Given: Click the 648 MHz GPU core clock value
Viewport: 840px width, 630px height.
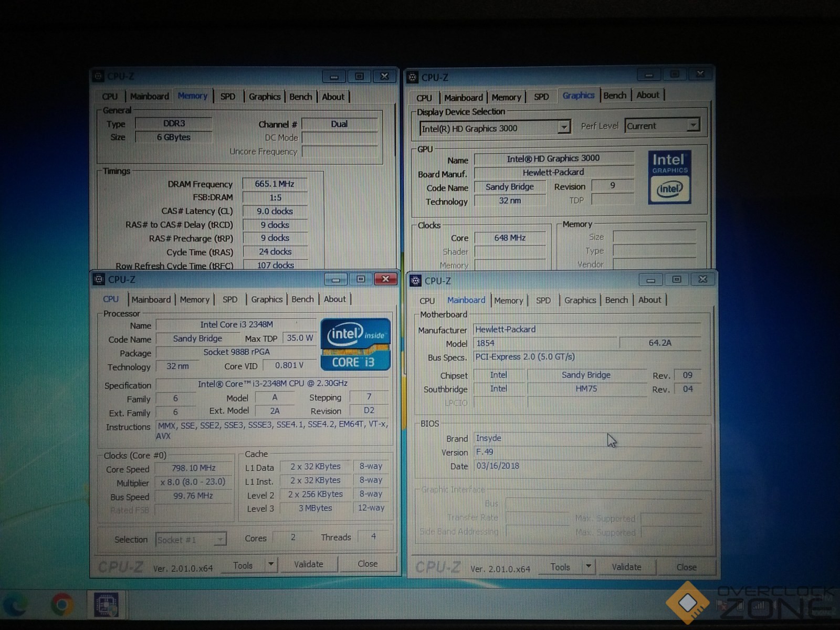Looking at the screenshot, I should (x=510, y=238).
